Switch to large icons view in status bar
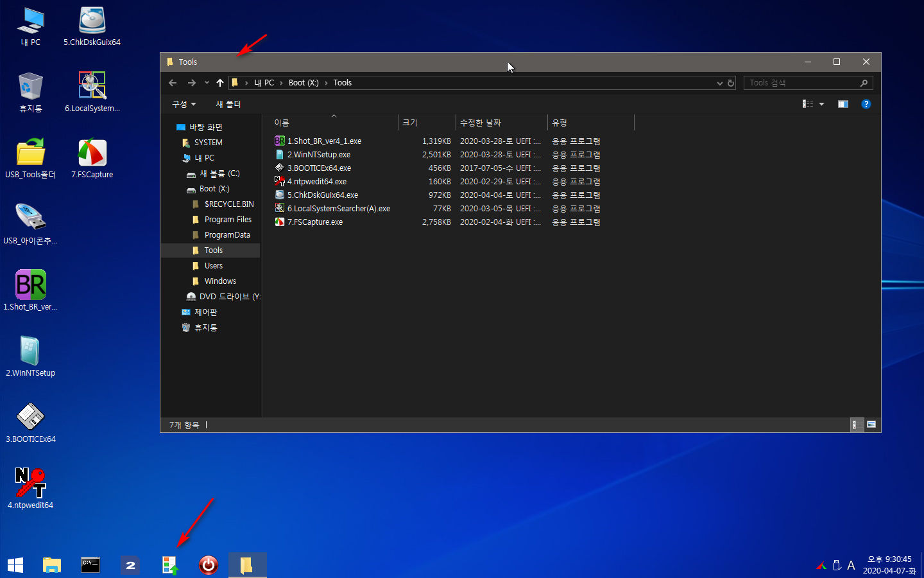This screenshot has height=578, width=924. point(871,425)
